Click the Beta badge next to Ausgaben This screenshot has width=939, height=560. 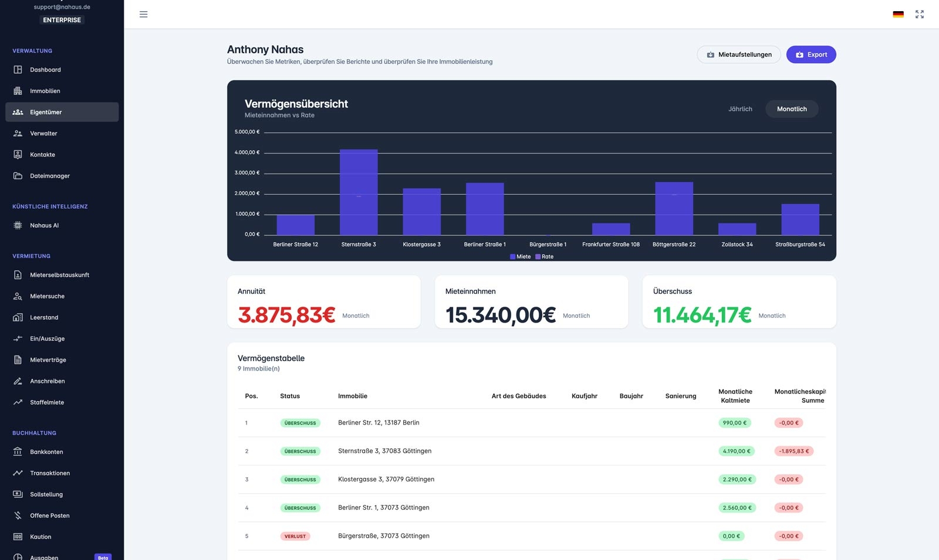(103, 557)
